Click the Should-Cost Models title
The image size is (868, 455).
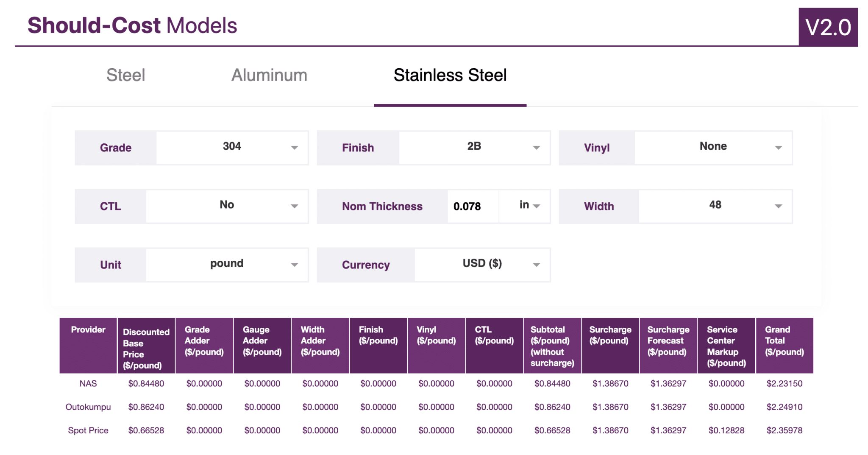[131, 25]
